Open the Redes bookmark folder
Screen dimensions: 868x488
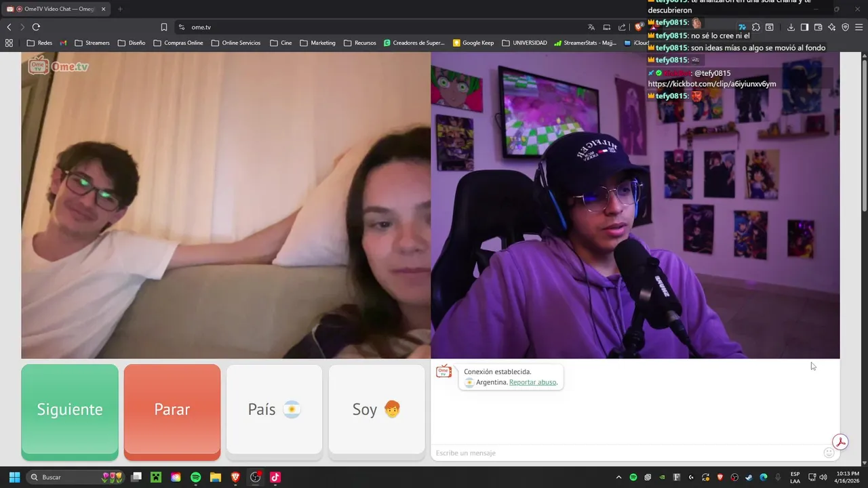pyautogui.click(x=39, y=43)
